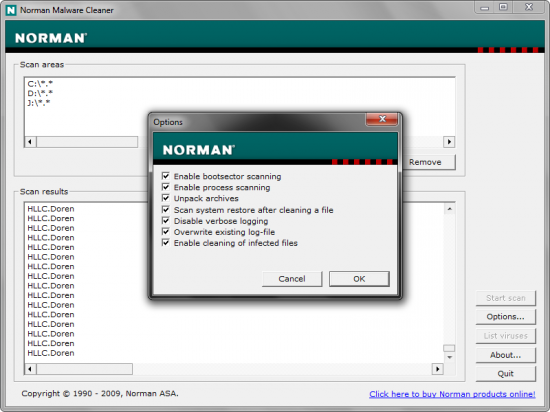Select C:\*.* in Scan areas list

pos(40,84)
